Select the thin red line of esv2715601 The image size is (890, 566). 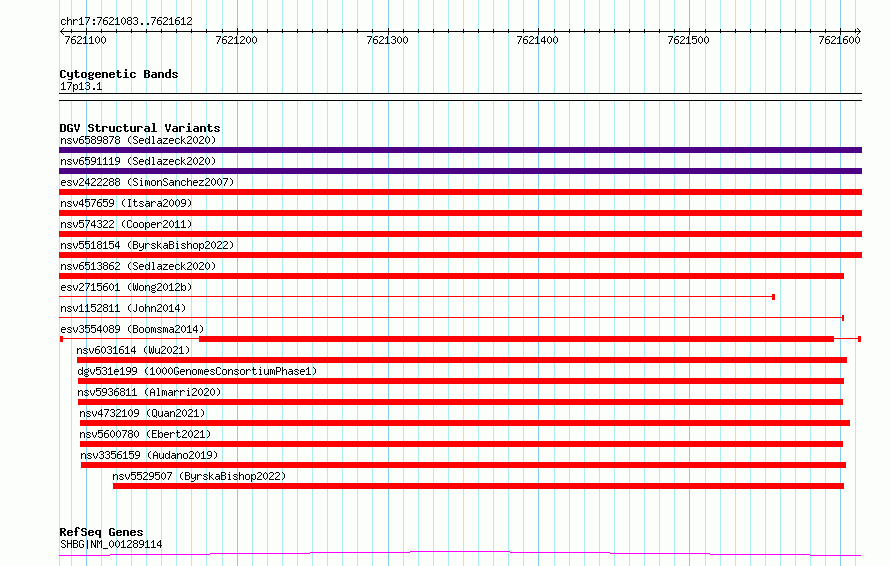pos(417,297)
